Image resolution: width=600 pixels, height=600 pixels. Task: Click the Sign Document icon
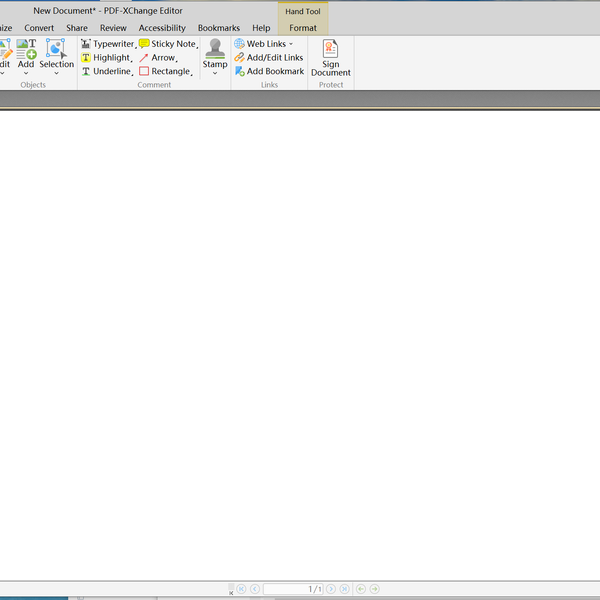[331, 49]
